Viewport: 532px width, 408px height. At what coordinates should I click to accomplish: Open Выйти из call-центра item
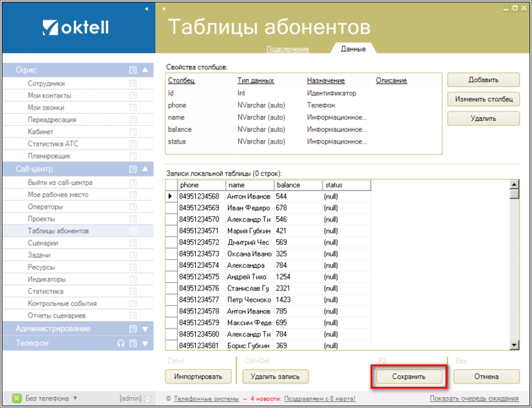pos(60,182)
